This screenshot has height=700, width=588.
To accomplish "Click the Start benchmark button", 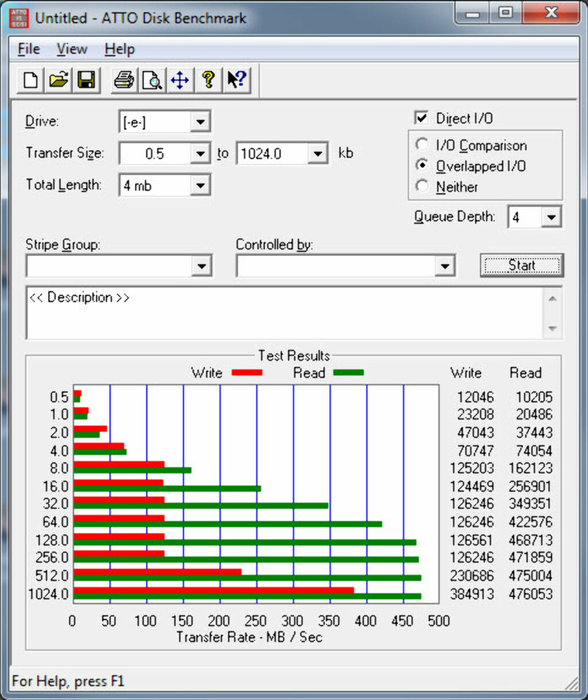I will point(521,265).
